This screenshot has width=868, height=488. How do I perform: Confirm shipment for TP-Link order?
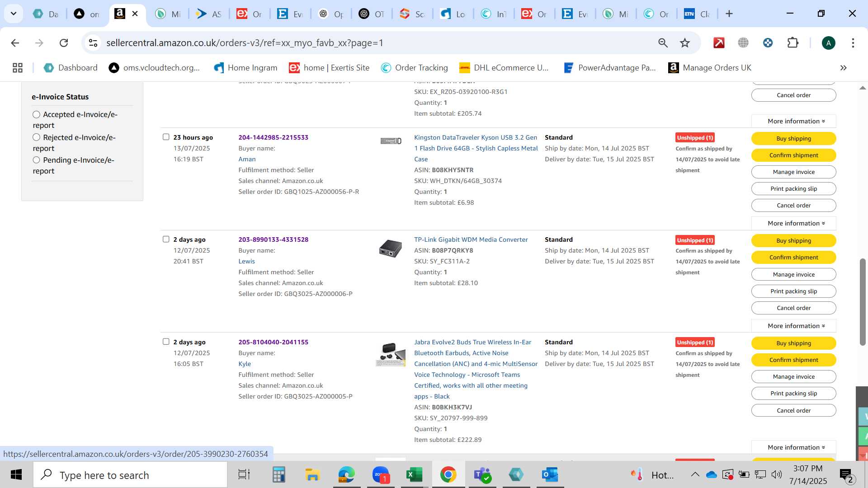(793, 257)
